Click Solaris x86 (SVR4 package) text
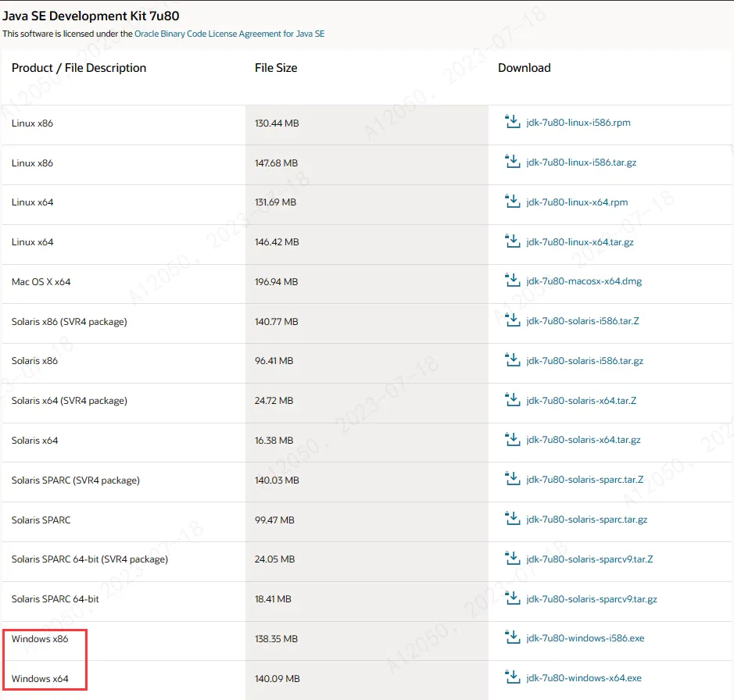 [x=70, y=321]
